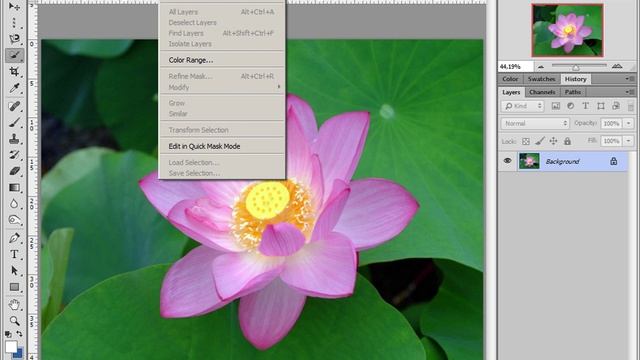This screenshot has width=640, height=360.
Task: Open the History panel group menu
Action: coord(630,78)
